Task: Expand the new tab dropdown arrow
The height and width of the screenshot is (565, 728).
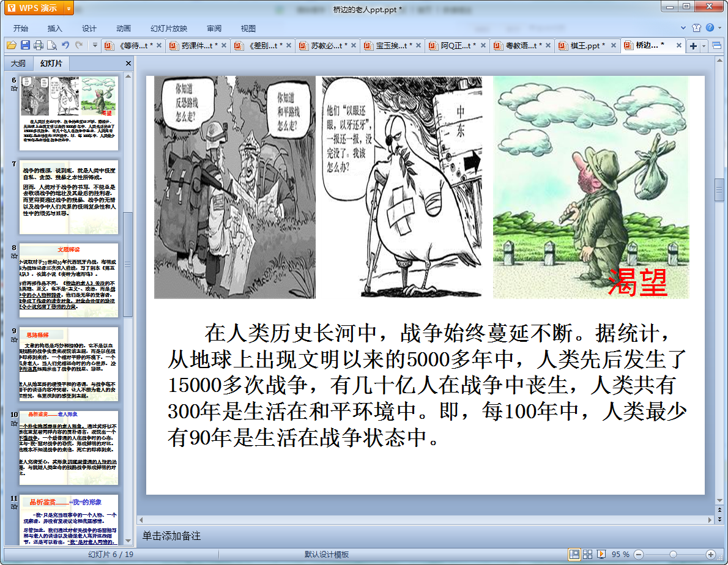Action: click(x=704, y=45)
